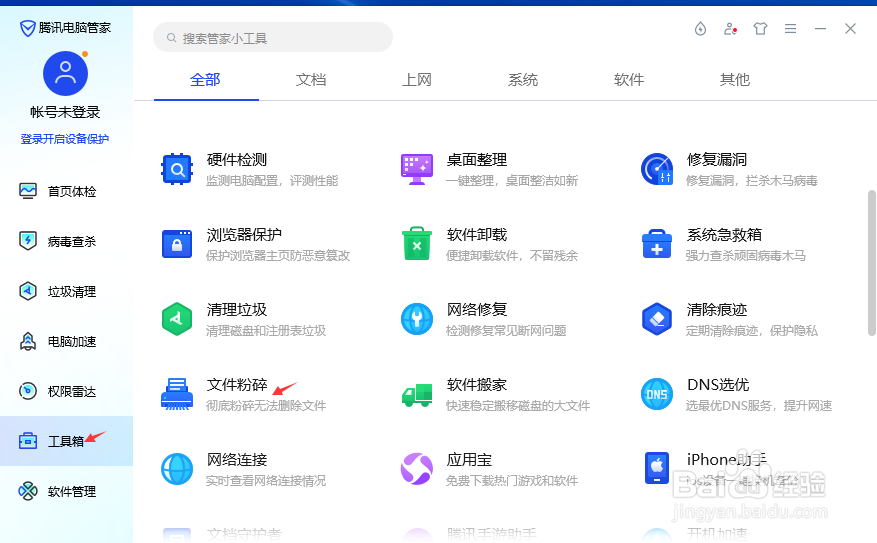Switch to the 其他 tab
Viewport: 877px width, 543px height.
click(735, 80)
